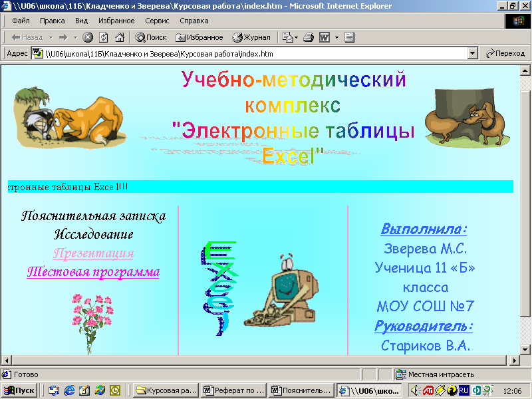Click the Переход (Go) button
This screenshot has height=399, width=532.
(x=505, y=54)
